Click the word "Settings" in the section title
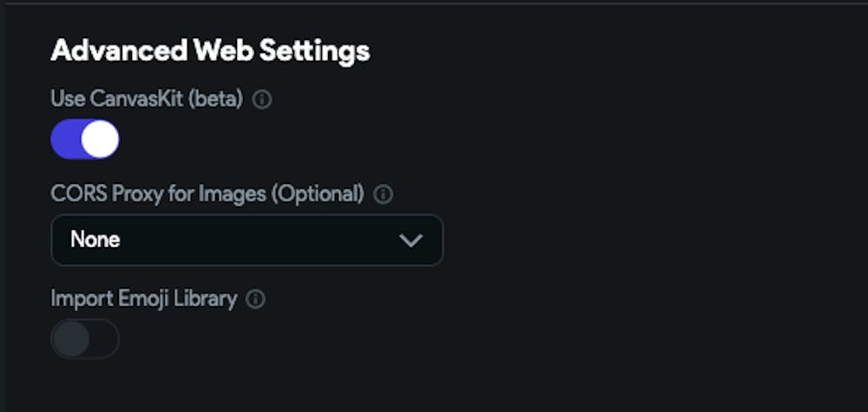This screenshot has height=412, width=868. 319,50
